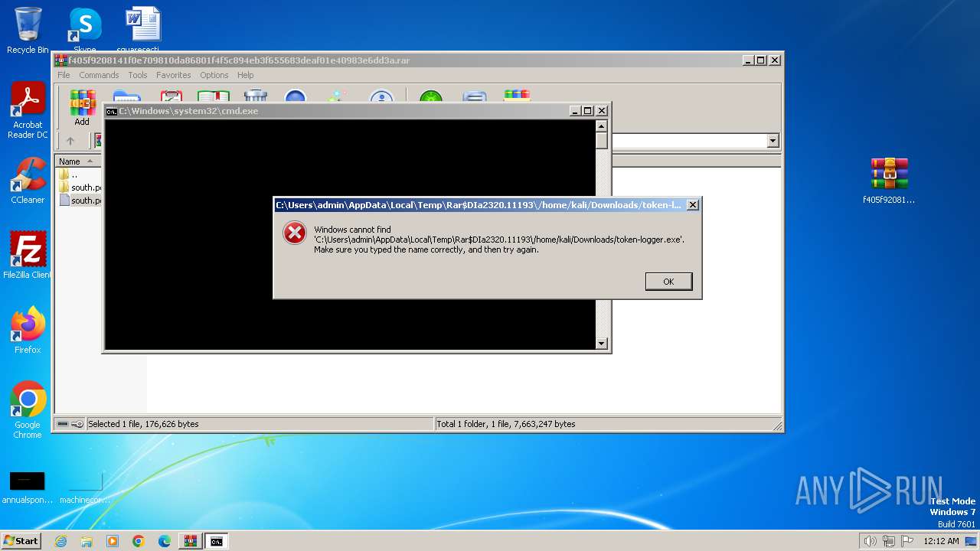Viewport: 980px width, 551px height.
Task: Select the FileZilla Client desktop icon
Action: click(x=28, y=256)
